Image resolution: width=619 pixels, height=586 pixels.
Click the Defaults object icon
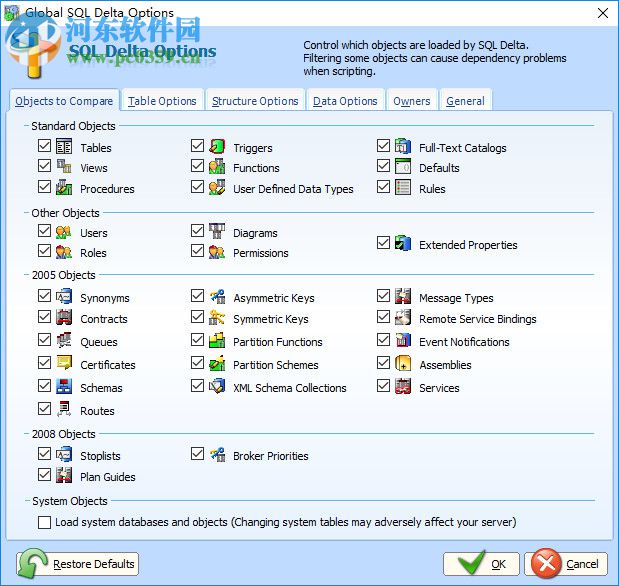click(x=403, y=166)
